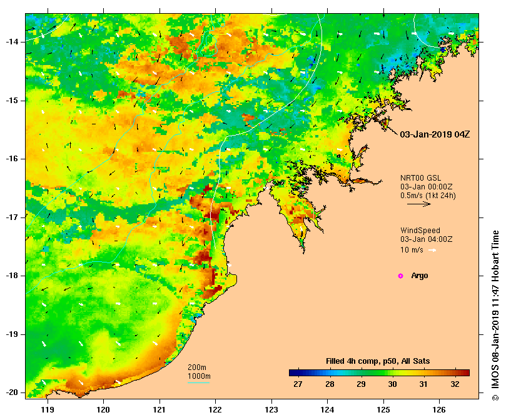Image resolution: width=506 pixels, height=420 pixels.
Task: Click the copyright symbol beside IMOS
Action: tap(495, 397)
